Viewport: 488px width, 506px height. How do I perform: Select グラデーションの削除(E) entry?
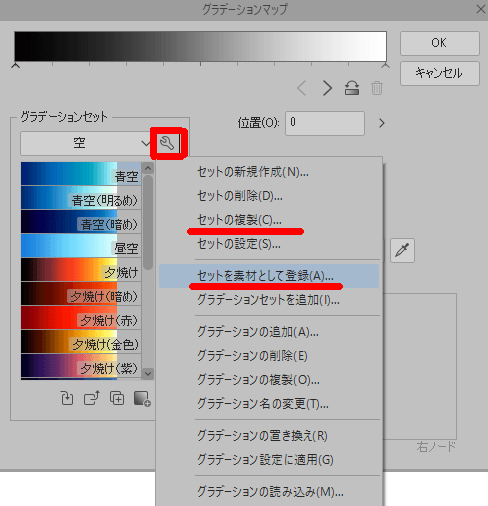click(x=269, y=356)
